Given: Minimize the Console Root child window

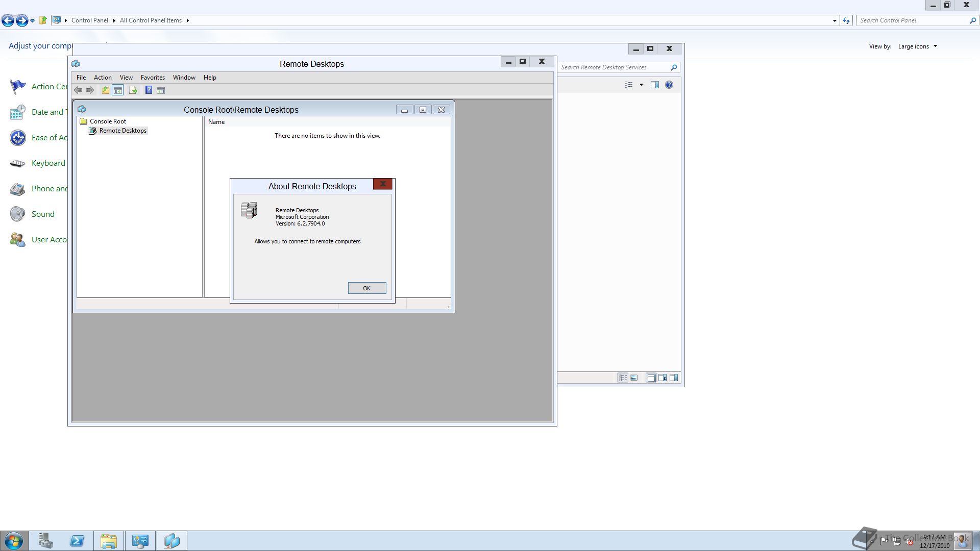Looking at the screenshot, I should coord(404,110).
